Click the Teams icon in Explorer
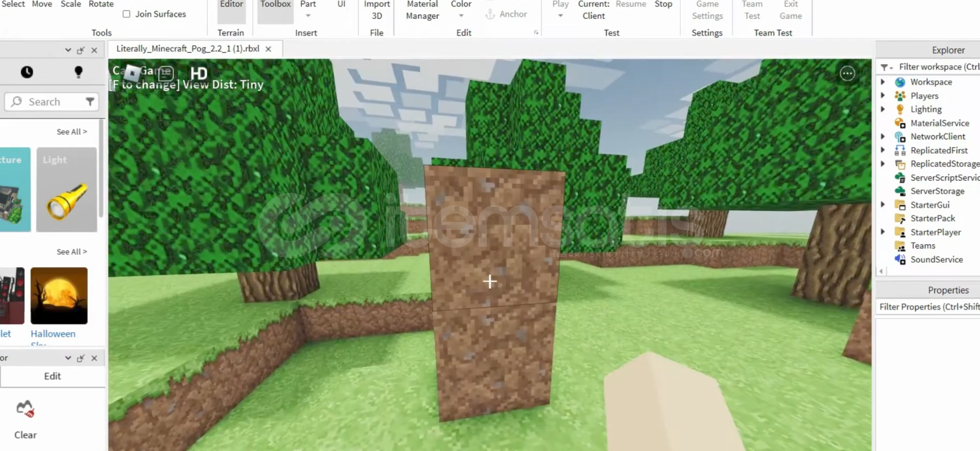Viewport: 980px width, 451px height. (x=900, y=246)
